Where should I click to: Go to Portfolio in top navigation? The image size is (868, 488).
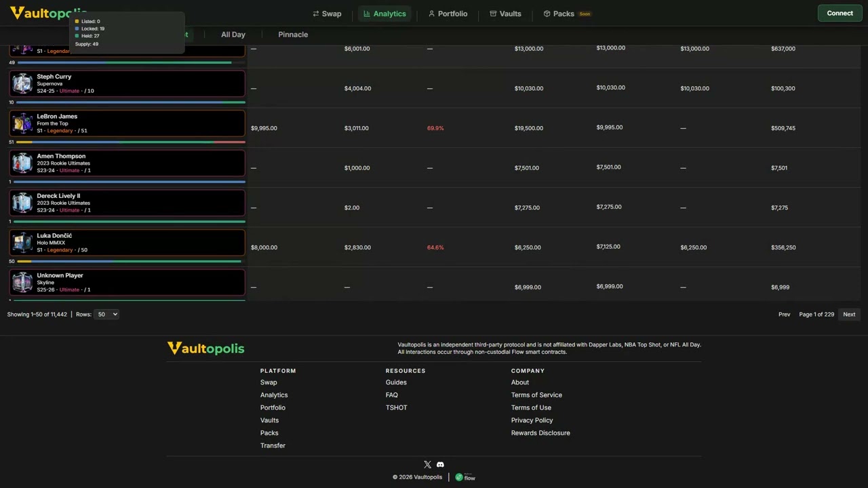(x=448, y=14)
